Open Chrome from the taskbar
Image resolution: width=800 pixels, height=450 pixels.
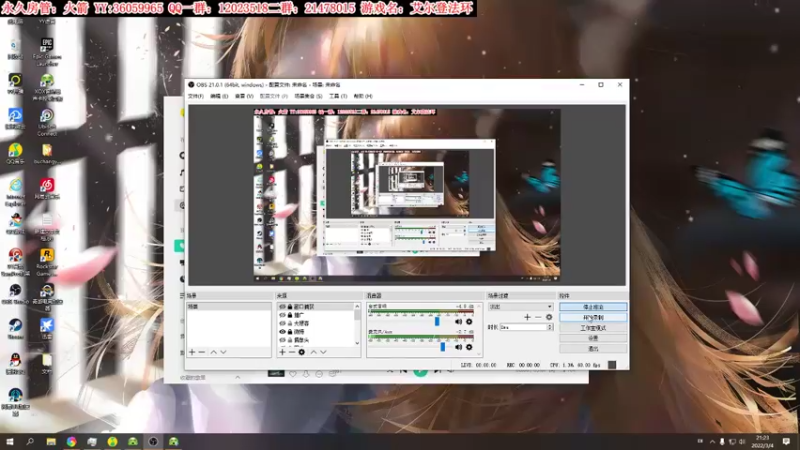[71, 441]
